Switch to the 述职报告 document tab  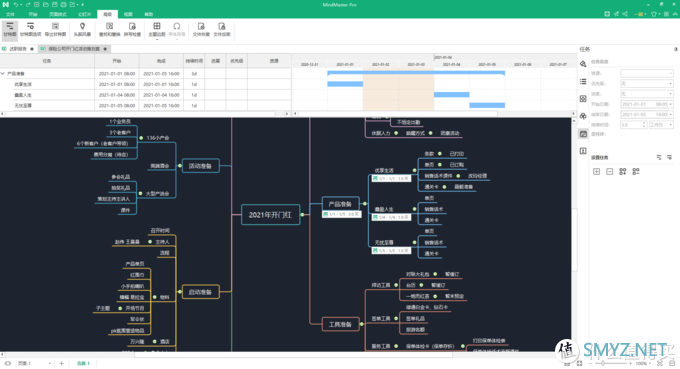[x=18, y=49]
